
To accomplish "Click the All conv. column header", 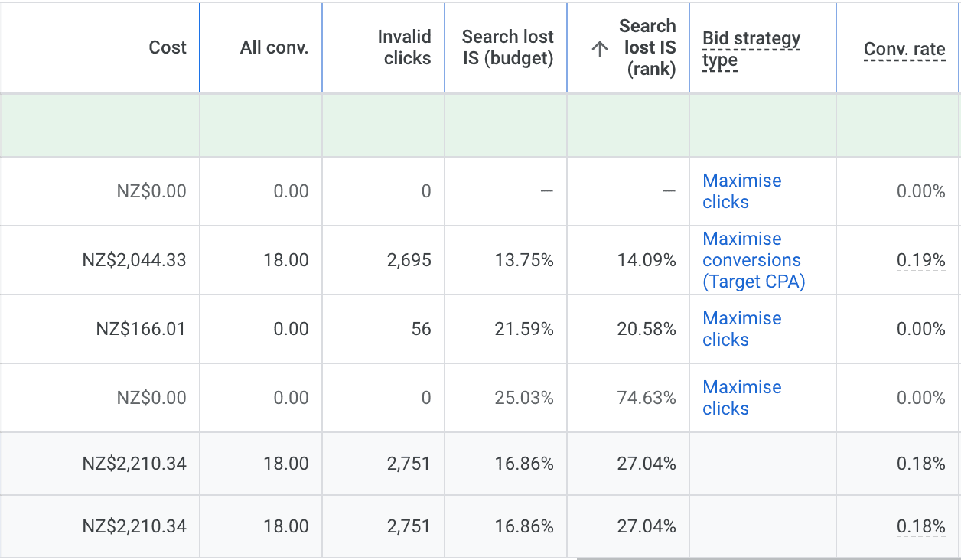I will click(274, 47).
